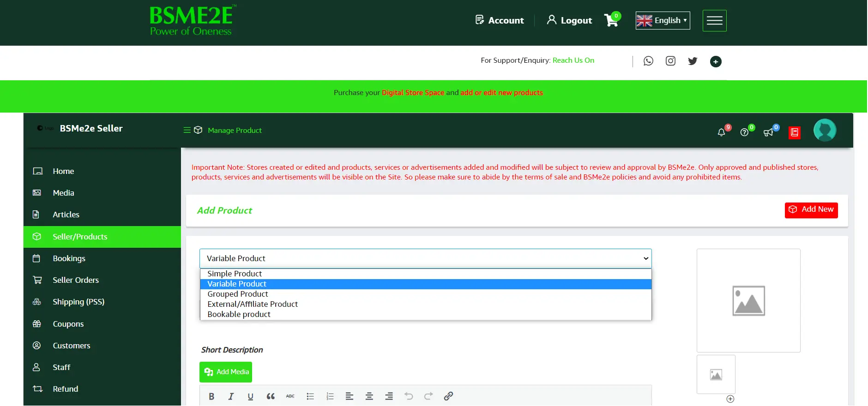The width and height of the screenshot is (868, 406).
Task: Choose Variable Product option in list
Action: tap(425, 284)
